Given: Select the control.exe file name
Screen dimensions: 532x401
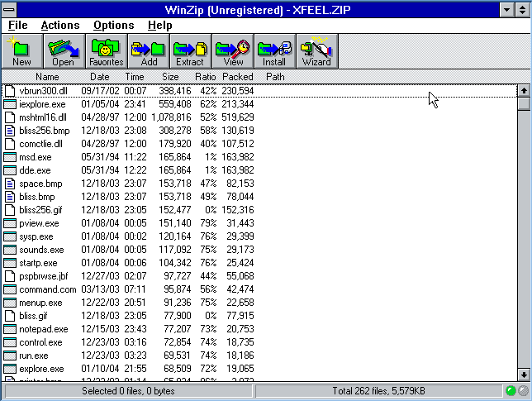Looking at the screenshot, I should point(40,342).
